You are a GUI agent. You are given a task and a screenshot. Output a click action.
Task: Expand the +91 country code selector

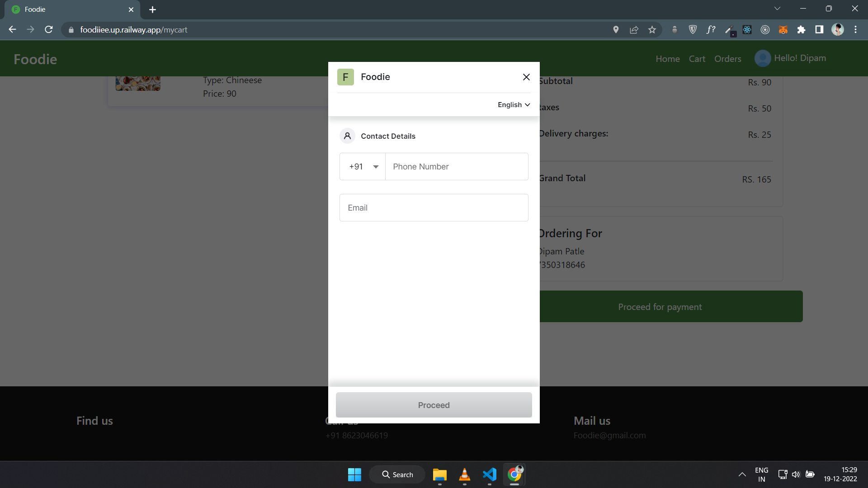tap(363, 167)
